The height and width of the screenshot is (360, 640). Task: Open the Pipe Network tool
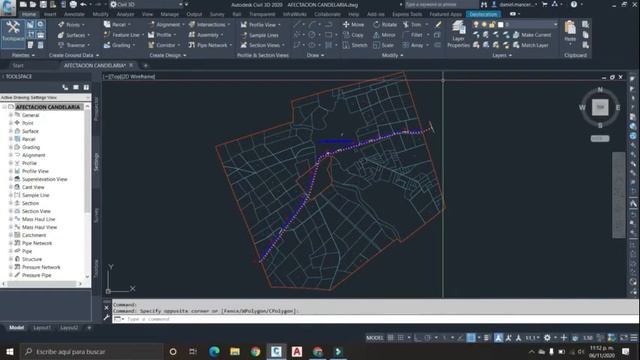210,45
